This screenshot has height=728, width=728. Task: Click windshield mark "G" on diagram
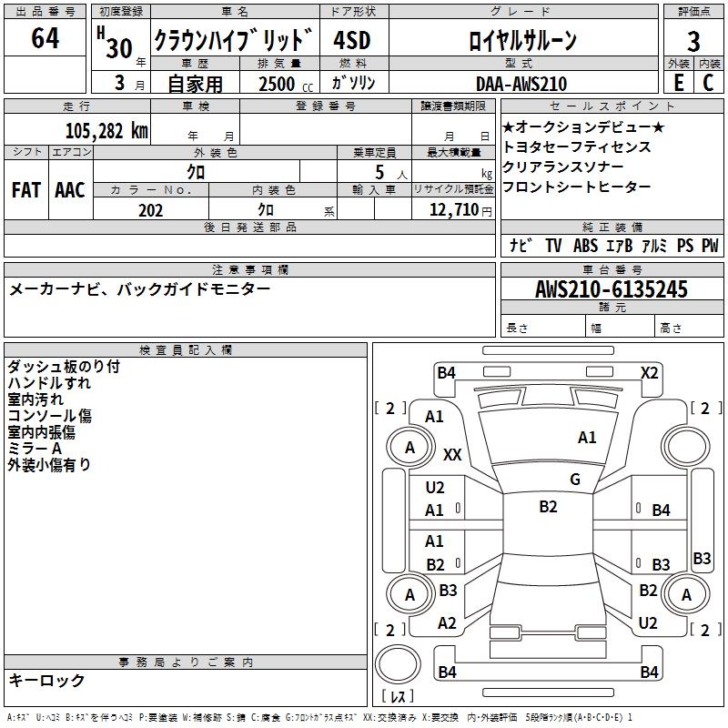pos(575,480)
